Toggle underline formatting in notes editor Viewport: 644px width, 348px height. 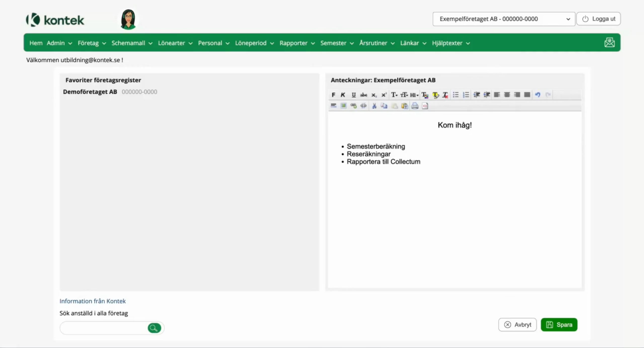coord(353,95)
